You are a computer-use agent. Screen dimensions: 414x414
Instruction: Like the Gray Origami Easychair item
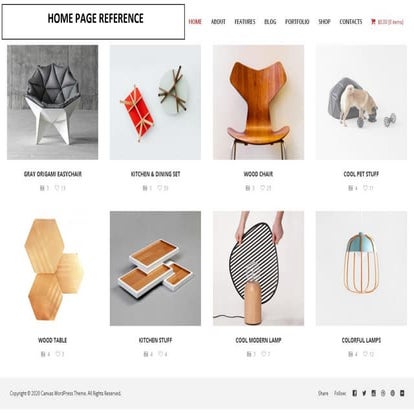[57, 188]
